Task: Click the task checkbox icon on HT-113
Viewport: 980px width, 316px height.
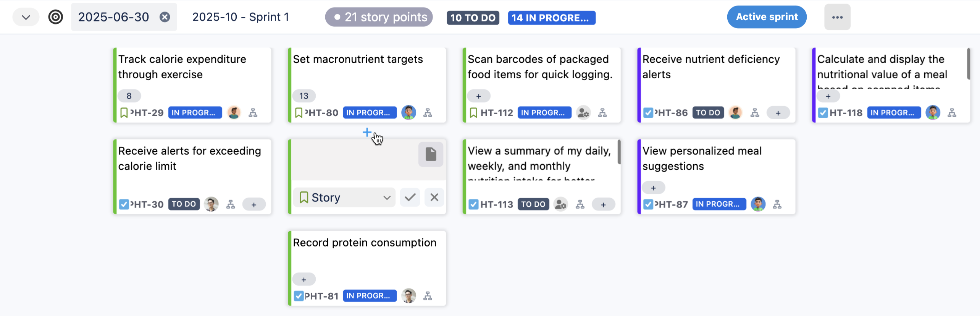Action: point(473,204)
